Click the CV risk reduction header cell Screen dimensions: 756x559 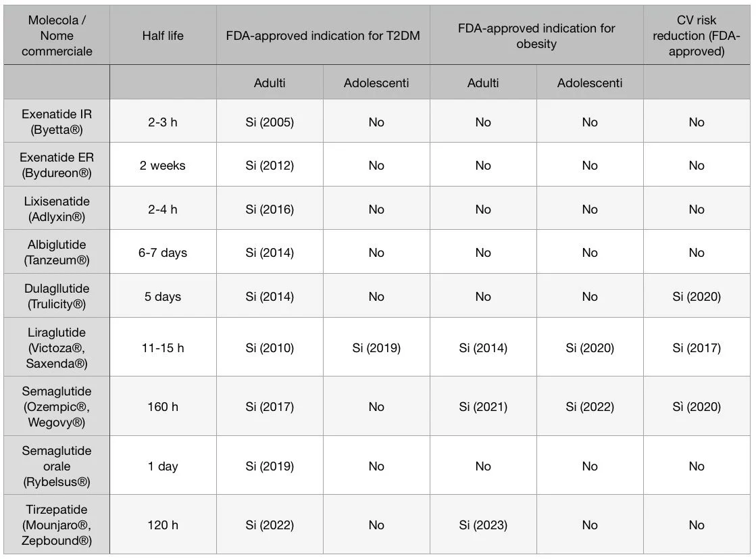[x=697, y=36]
